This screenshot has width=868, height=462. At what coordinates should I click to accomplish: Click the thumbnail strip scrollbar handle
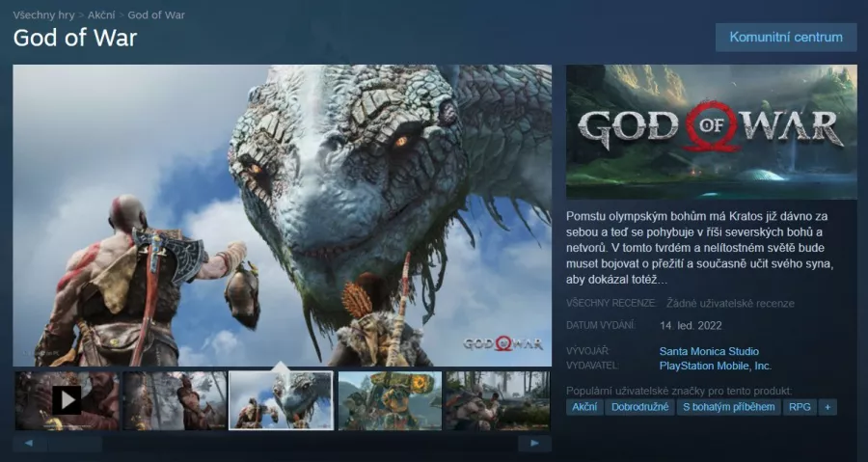pyautogui.click(x=74, y=443)
